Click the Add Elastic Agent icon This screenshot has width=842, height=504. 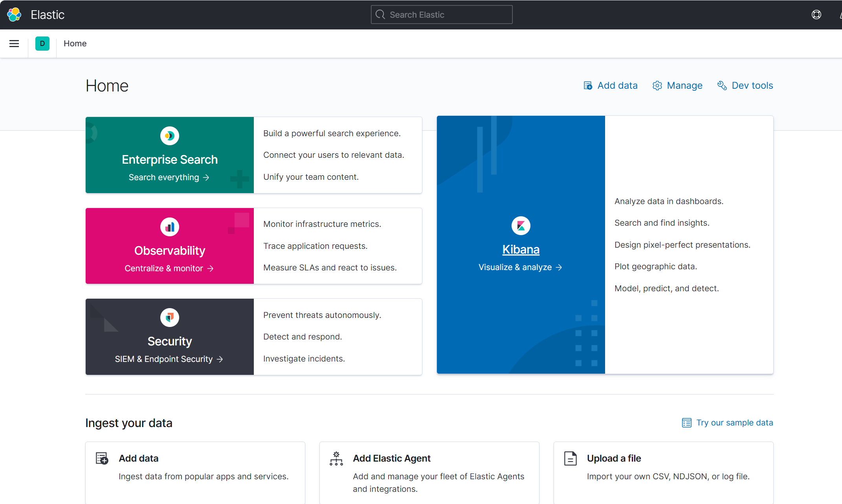[336, 458]
